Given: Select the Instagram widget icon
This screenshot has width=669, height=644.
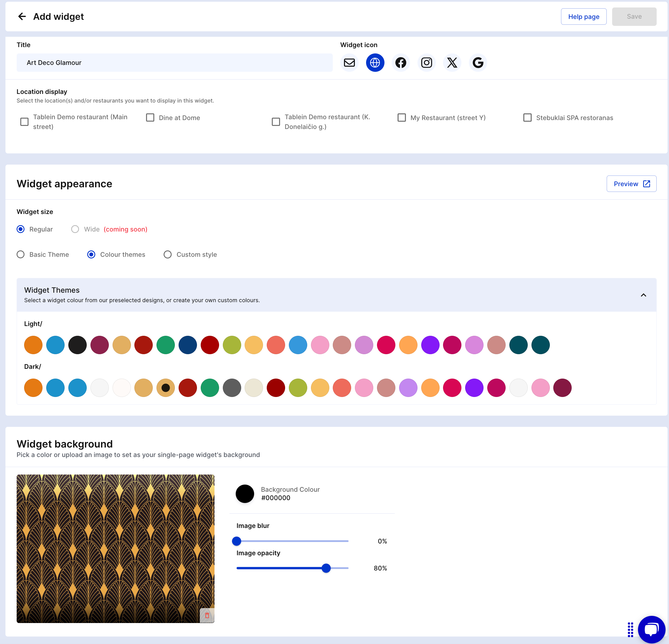Looking at the screenshot, I should pos(426,63).
